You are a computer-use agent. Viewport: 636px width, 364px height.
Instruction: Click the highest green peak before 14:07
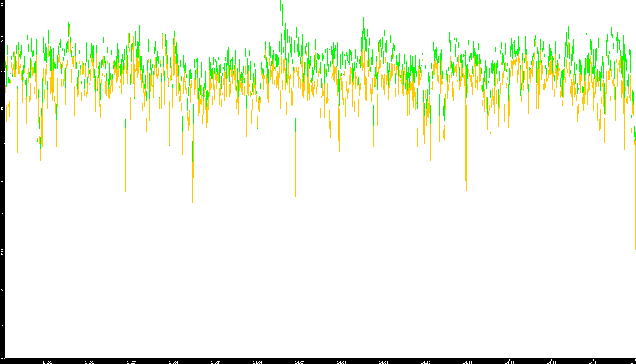point(281,1)
